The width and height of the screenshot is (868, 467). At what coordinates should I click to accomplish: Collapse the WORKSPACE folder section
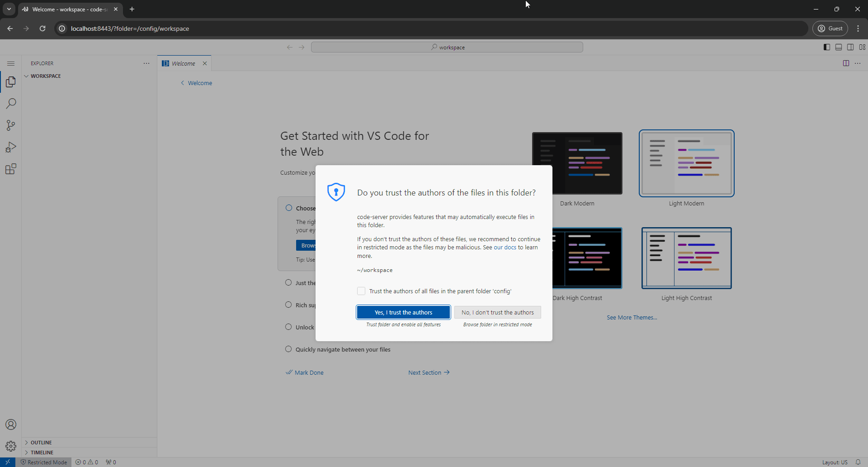click(45, 76)
